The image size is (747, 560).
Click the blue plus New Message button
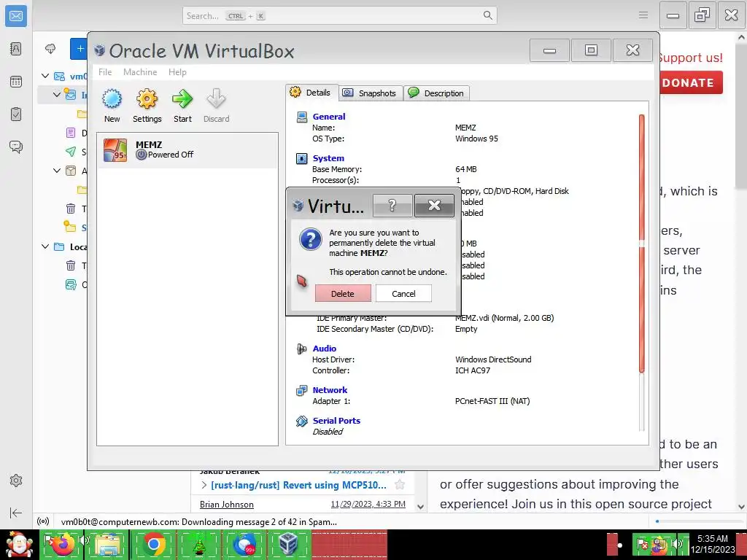pyautogui.click(x=79, y=49)
